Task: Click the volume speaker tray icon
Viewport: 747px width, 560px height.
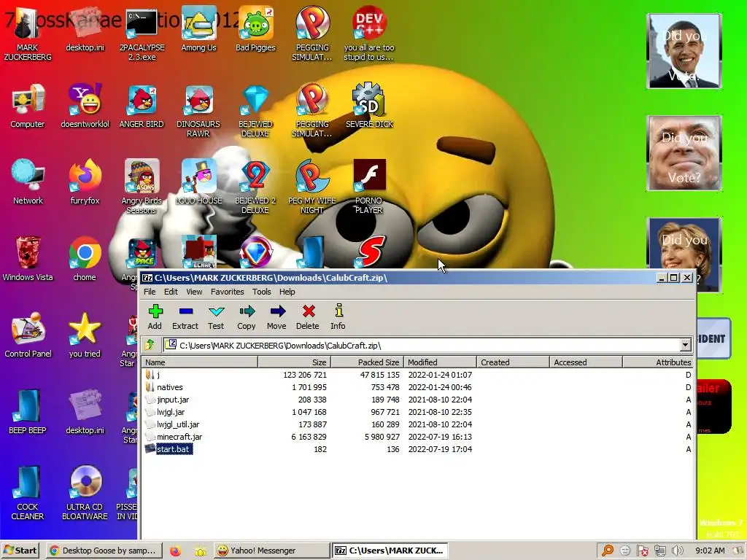Action: click(x=677, y=551)
